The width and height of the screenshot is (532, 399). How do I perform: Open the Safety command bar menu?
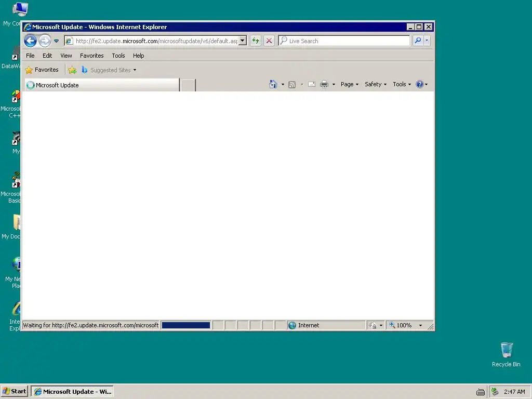pyautogui.click(x=376, y=84)
